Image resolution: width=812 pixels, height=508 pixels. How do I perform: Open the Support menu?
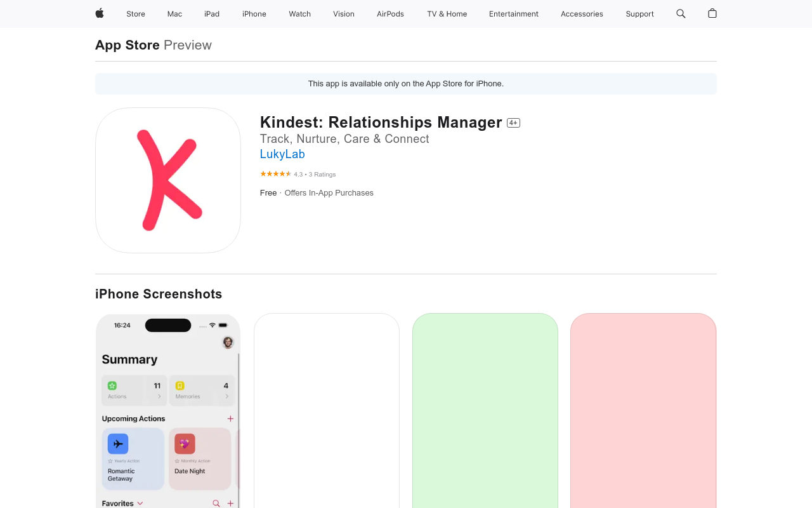tap(639, 14)
